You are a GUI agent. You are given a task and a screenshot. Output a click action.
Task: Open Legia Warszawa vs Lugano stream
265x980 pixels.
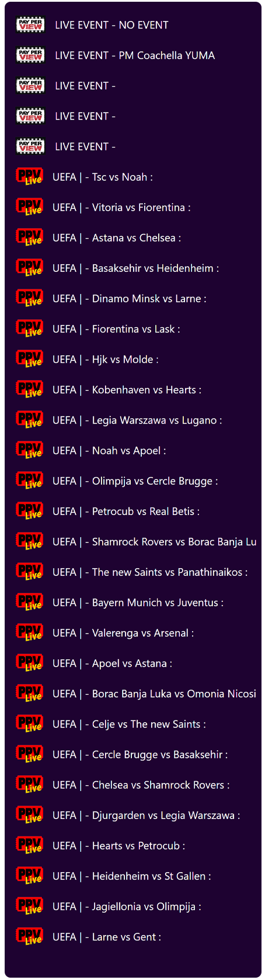133,420
